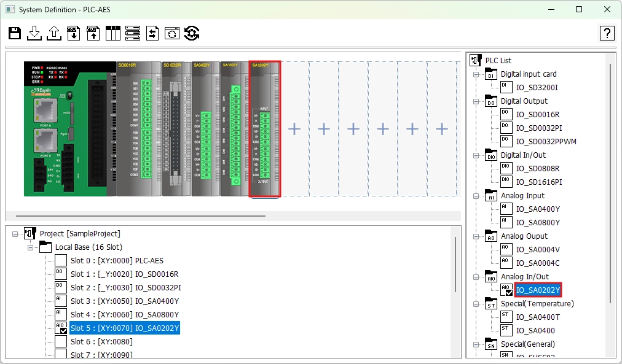Collapse the Special(Temperature) category
The height and width of the screenshot is (364, 622).
(x=476, y=304)
